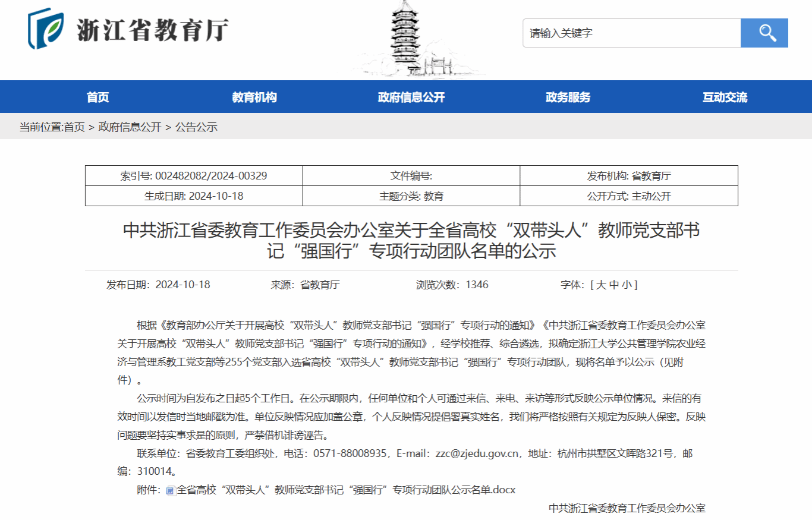812x520 pixels.
Task: Click the magnifying glass search button
Action: pyautogui.click(x=764, y=33)
